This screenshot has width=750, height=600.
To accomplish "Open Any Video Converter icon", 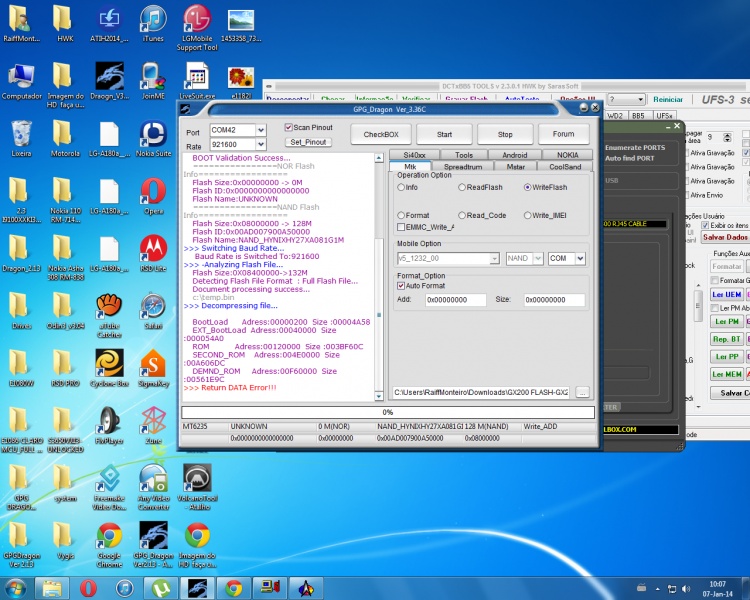I will point(153,487).
